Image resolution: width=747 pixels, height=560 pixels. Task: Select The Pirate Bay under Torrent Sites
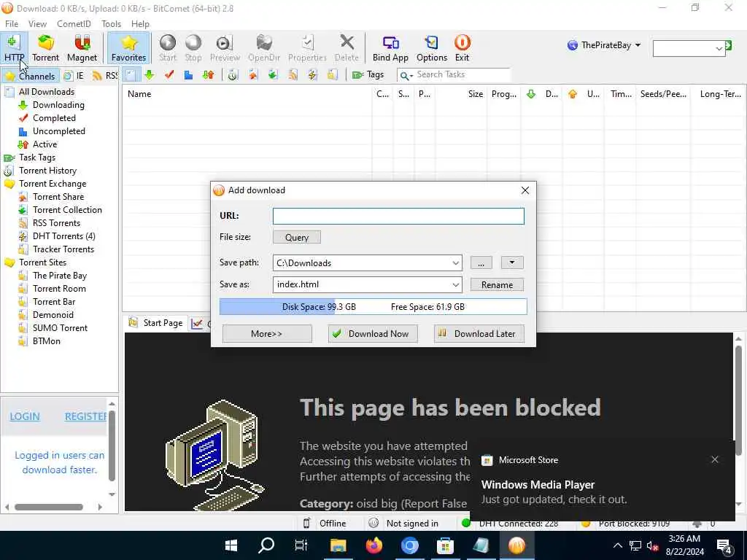pos(60,275)
